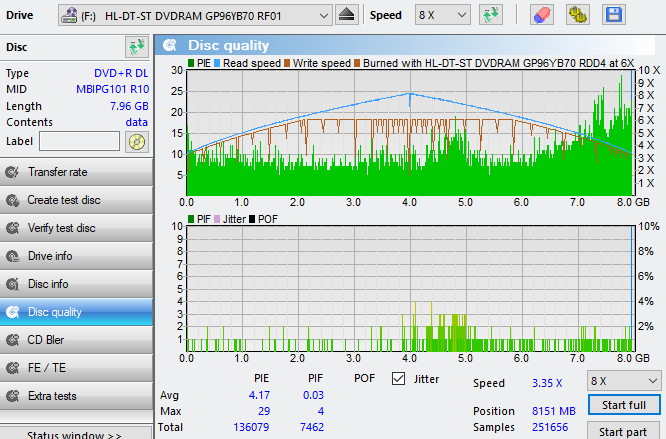Screen dimensions: 666x439
Task: Click the Start part button
Action: 623,431
